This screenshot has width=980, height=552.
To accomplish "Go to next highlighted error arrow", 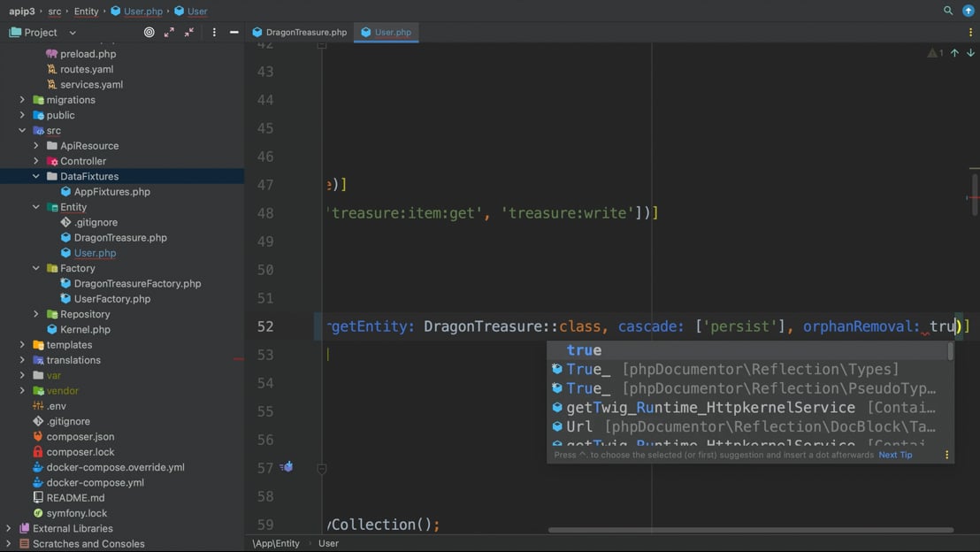I will pyautogui.click(x=970, y=53).
